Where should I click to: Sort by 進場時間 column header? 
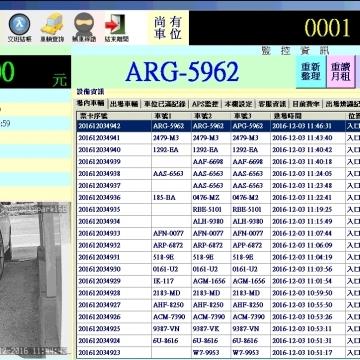click(x=308, y=116)
